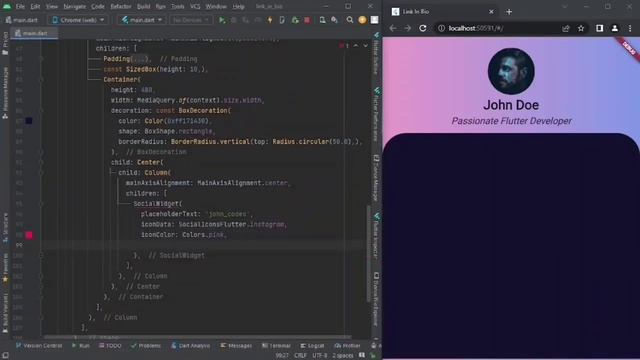Open the TODO tool window

click(x=110, y=346)
